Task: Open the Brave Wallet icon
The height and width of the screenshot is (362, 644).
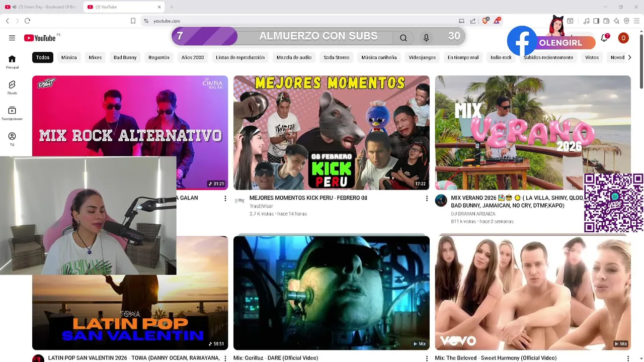Action: 606,21
